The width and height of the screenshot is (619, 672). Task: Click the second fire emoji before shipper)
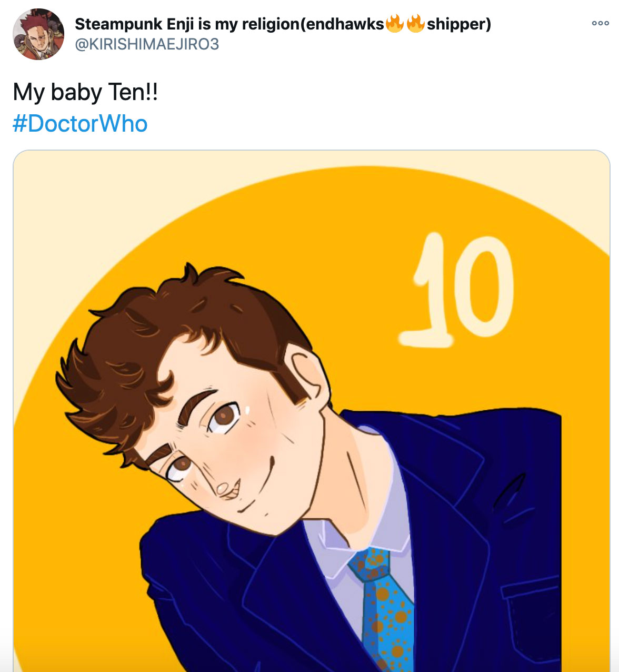[x=415, y=24]
